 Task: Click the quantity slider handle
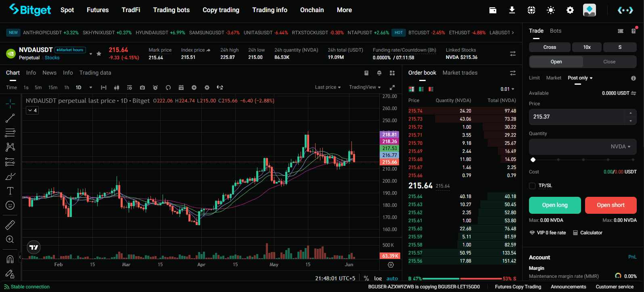point(533,160)
